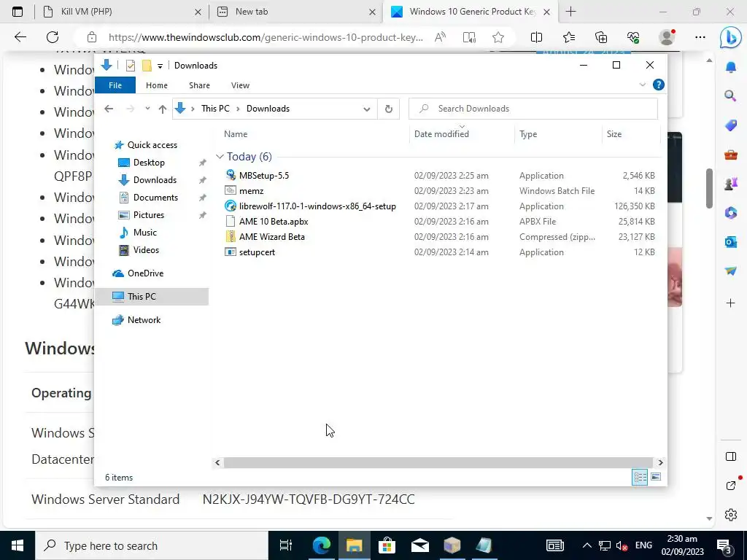Select Documents in Quick access

point(155,198)
